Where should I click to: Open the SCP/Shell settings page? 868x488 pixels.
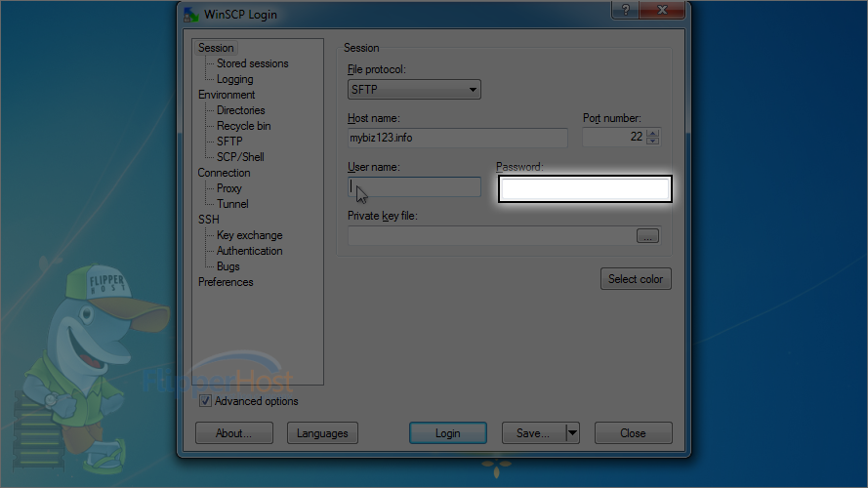coord(240,157)
